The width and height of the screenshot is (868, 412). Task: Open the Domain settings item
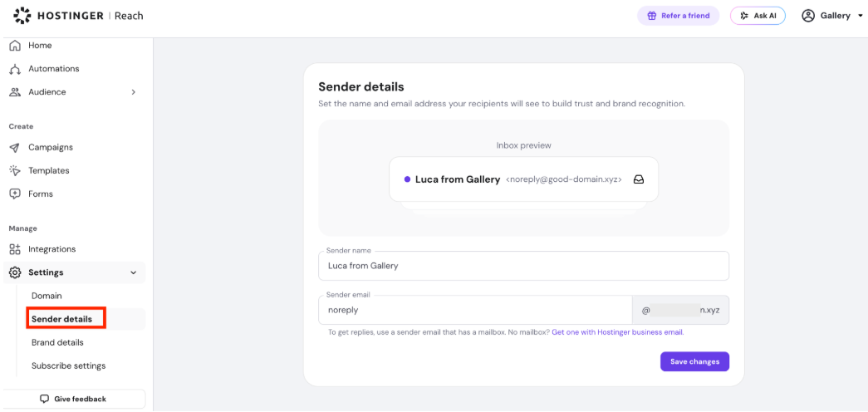click(47, 296)
